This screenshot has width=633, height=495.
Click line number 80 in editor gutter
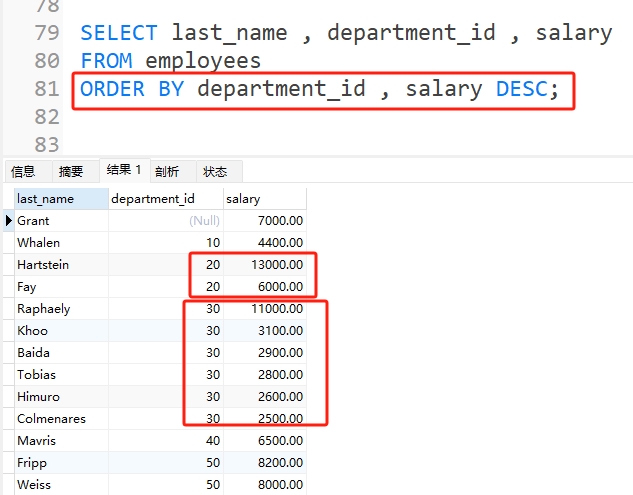46,61
